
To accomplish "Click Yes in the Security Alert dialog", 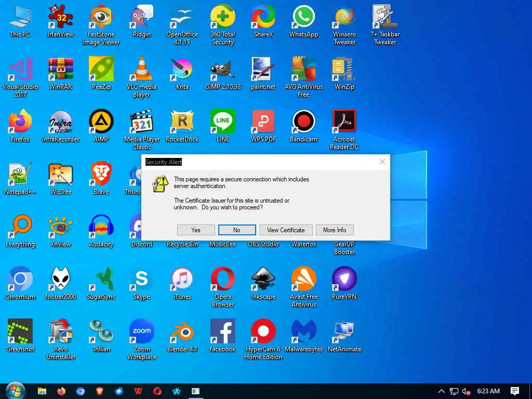I will click(x=196, y=230).
